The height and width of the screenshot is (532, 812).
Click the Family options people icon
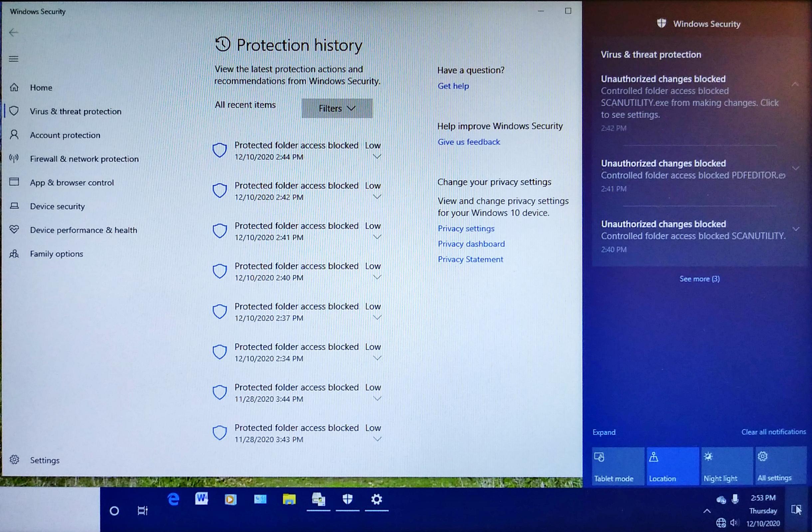(14, 254)
